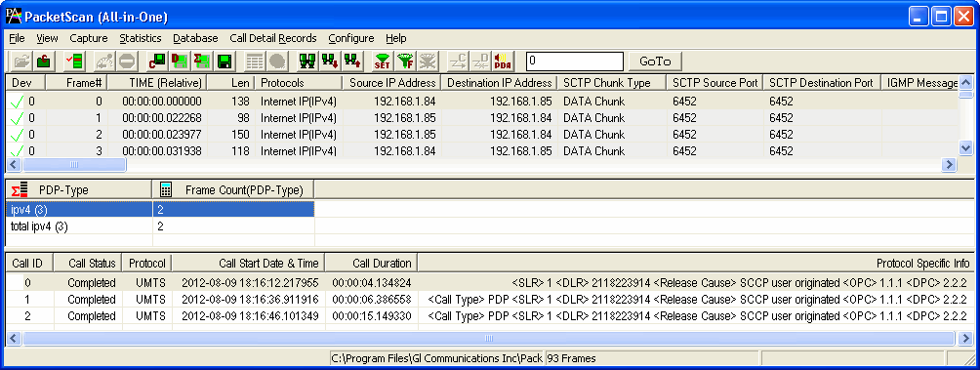Click the SET filter funnel icon
The height and width of the screenshot is (370, 980).
(x=382, y=62)
